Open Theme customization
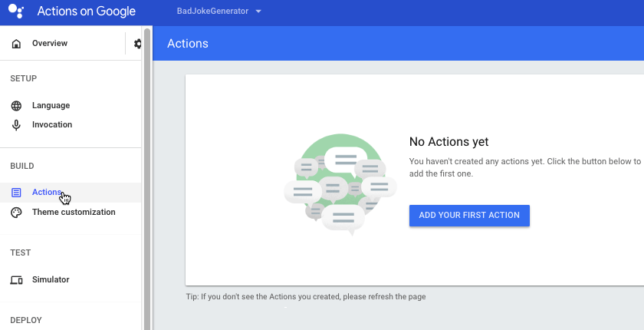 tap(74, 212)
